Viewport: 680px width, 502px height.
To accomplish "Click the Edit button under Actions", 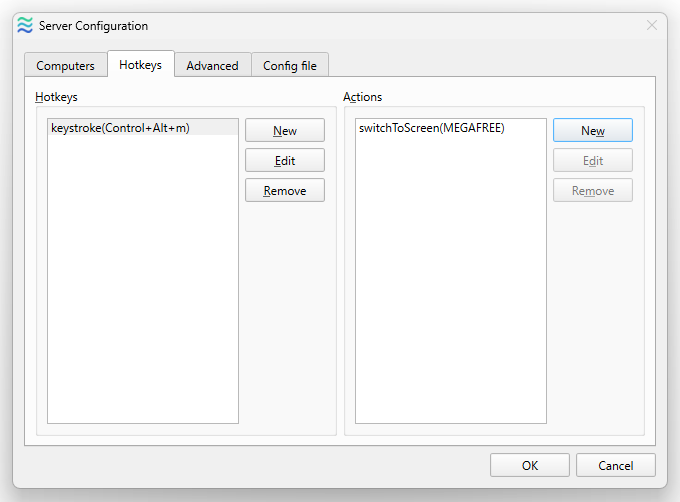I will 593,161.
